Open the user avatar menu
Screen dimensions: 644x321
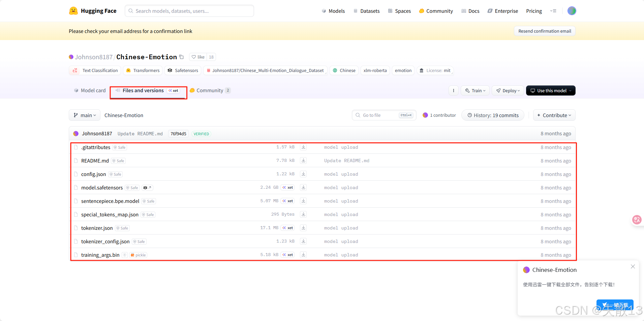click(x=572, y=11)
